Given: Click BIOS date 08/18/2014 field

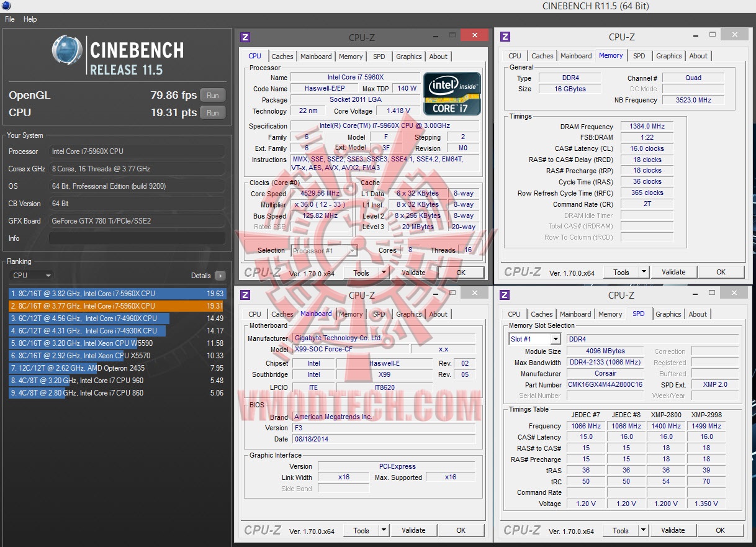Looking at the screenshot, I should [384, 439].
